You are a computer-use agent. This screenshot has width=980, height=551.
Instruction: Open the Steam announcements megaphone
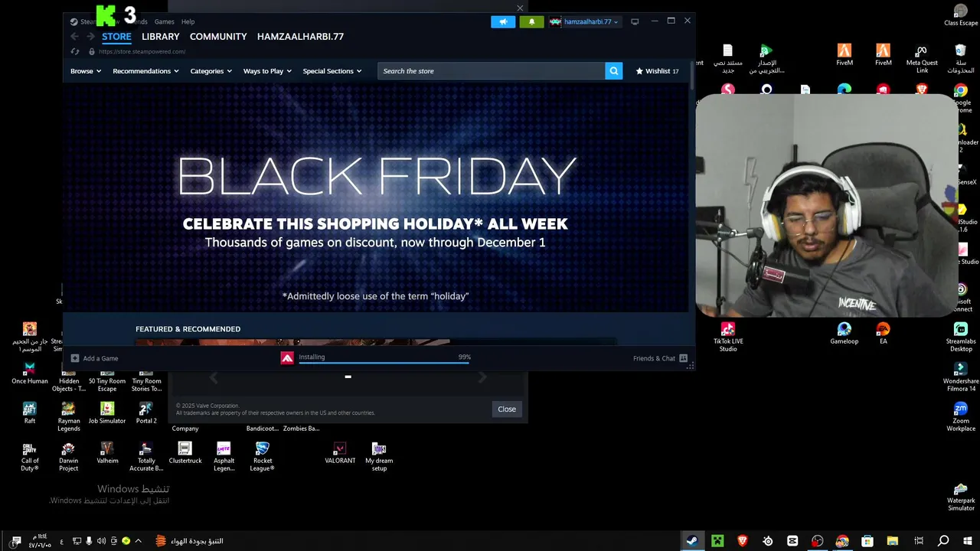[503, 21]
